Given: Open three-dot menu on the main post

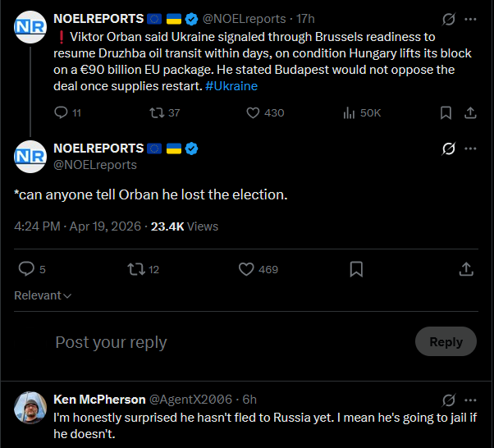Looking at the screenshot, I should 470,149.
